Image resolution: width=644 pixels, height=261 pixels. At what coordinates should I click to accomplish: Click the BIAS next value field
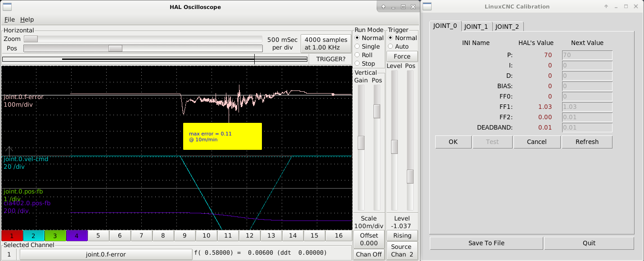587,86
